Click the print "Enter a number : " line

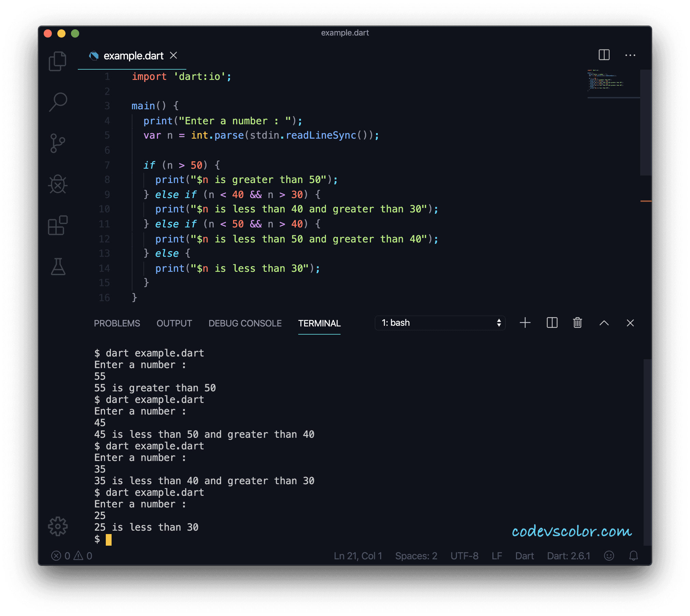point(223,121)
